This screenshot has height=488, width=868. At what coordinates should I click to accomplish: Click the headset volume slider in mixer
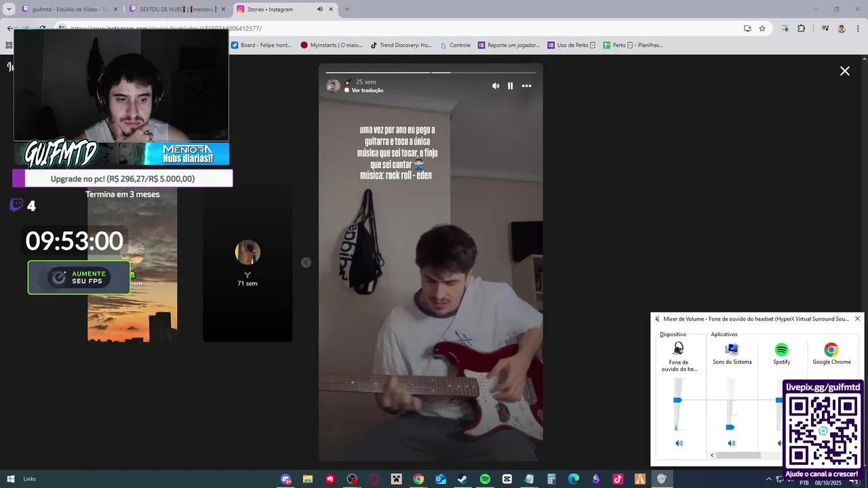click(x=677, y=401)
